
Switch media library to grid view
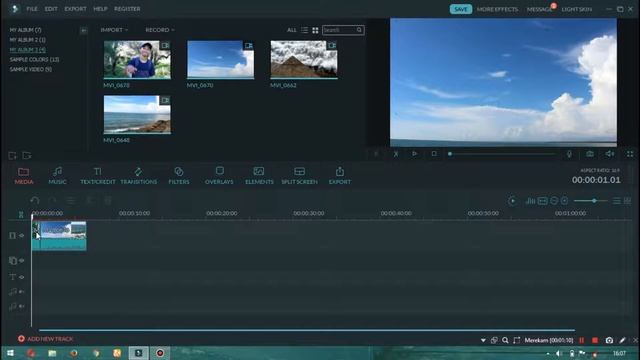point(315,30)
